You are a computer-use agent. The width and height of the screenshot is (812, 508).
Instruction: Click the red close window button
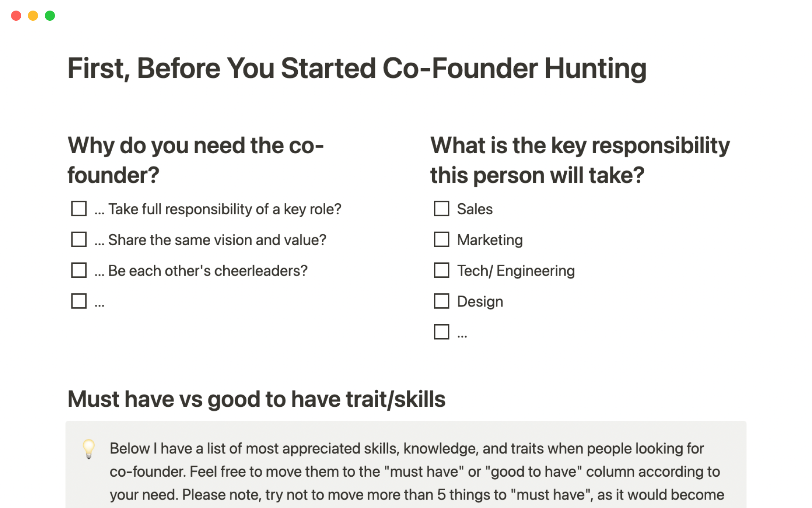16,16
